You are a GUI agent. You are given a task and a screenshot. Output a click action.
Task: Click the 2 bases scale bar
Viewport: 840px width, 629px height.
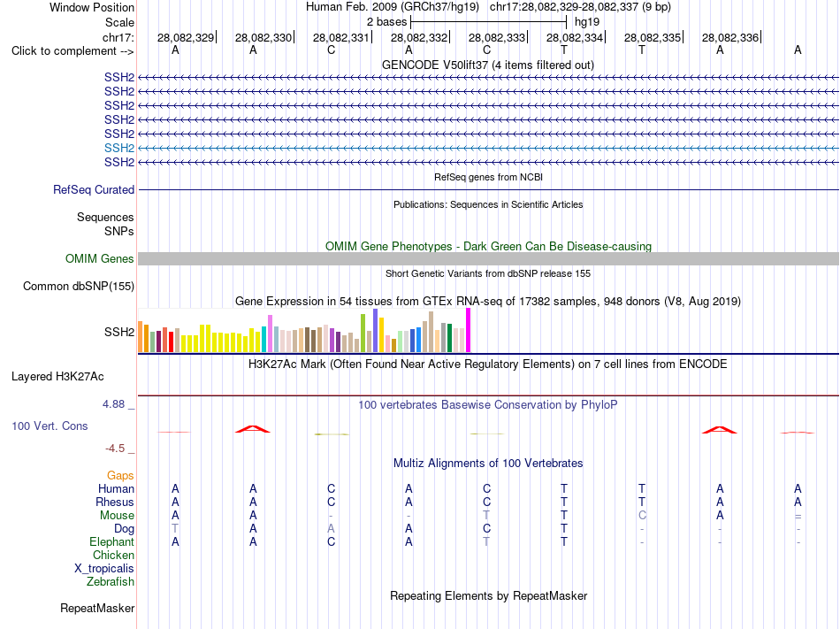coord(488,22)
